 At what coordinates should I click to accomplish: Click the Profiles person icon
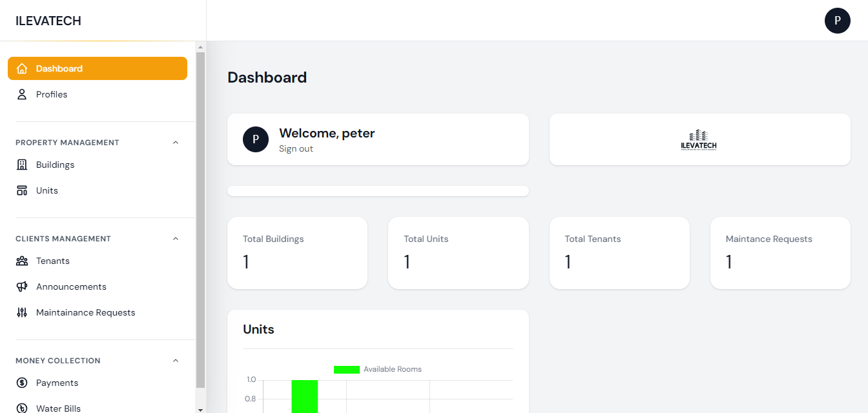coord(22,94)
